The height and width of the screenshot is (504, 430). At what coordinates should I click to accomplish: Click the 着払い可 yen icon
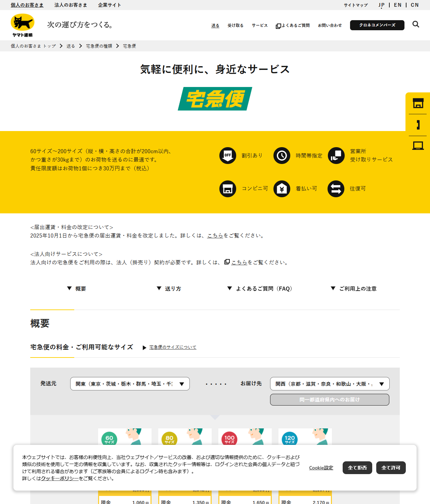(x=282, y=188)
